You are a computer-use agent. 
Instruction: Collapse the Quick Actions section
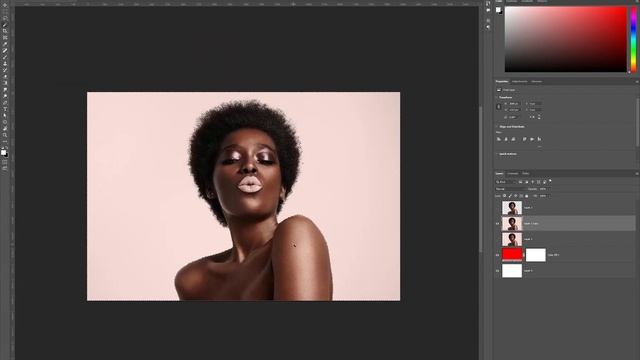coord(496,154)
